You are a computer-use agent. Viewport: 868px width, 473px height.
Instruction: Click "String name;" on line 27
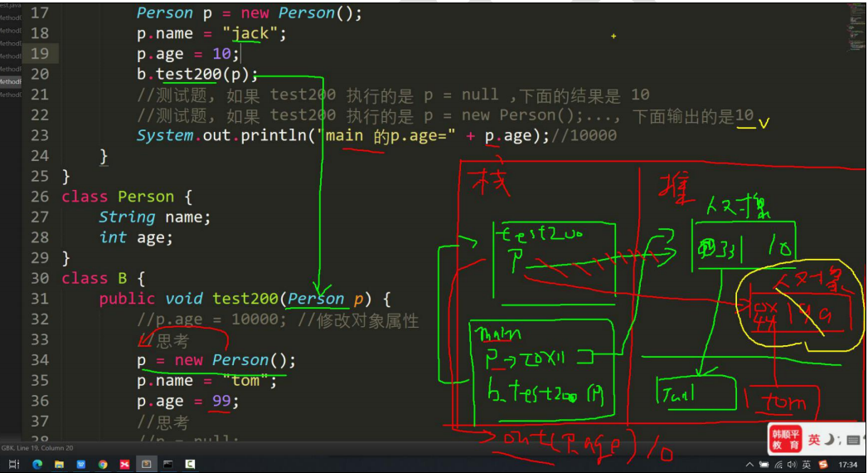click(x=155, y=217)
